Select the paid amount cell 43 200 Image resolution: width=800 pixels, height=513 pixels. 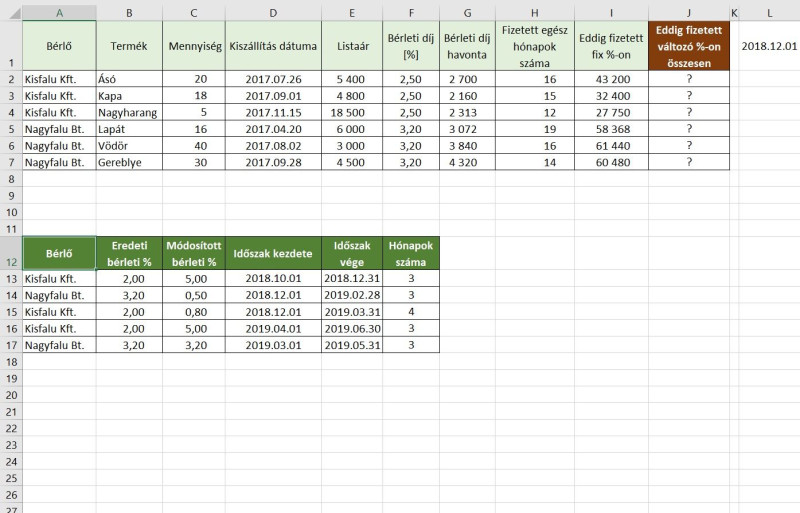click(x=611, y=79)
